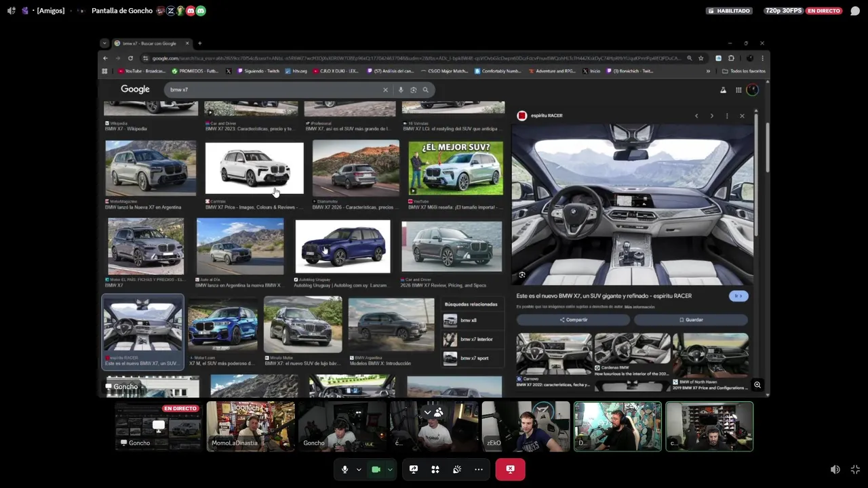868x488 pixels.
Task: Click the blue Ir visit button
Action: [738, 296]
